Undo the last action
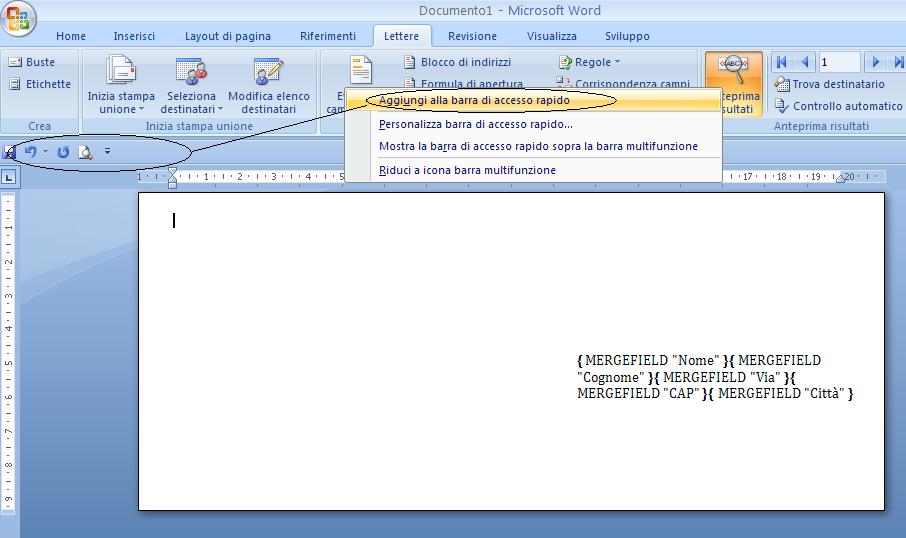The image size is (906, 538). tap(31, 152)
